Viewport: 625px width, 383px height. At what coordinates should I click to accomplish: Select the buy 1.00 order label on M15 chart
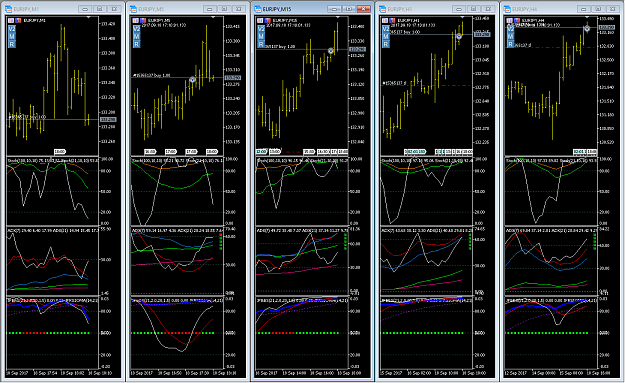pyautogui.click(x=281, y=47)
